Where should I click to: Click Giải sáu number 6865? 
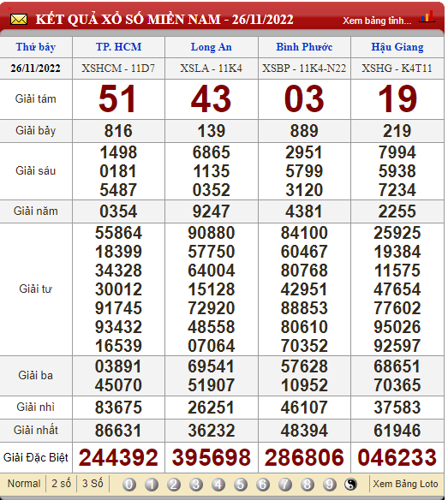pyautogui.click(x=212, y=152)
